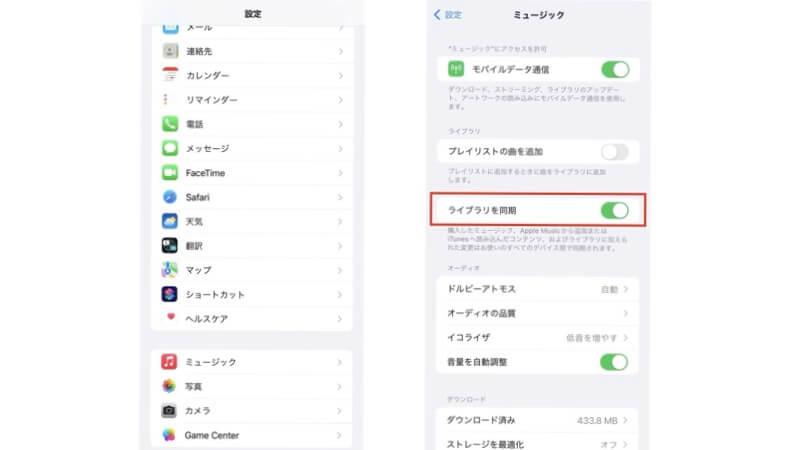
Task: Expand ミュージック row chevron
Action: (339, 362)
